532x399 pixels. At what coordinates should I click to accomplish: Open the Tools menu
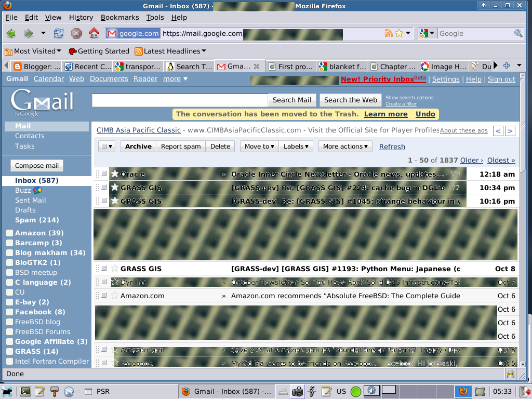click(x=155, y=17)
